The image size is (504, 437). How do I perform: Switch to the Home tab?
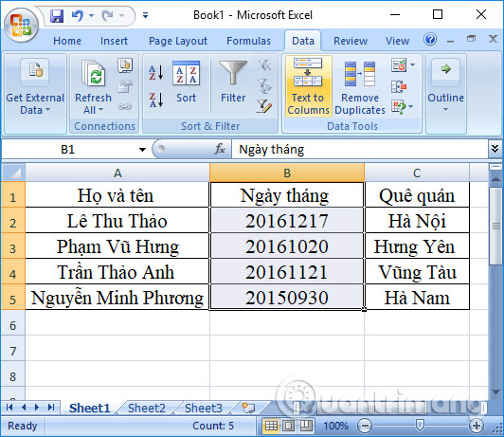tap(67, 41)
